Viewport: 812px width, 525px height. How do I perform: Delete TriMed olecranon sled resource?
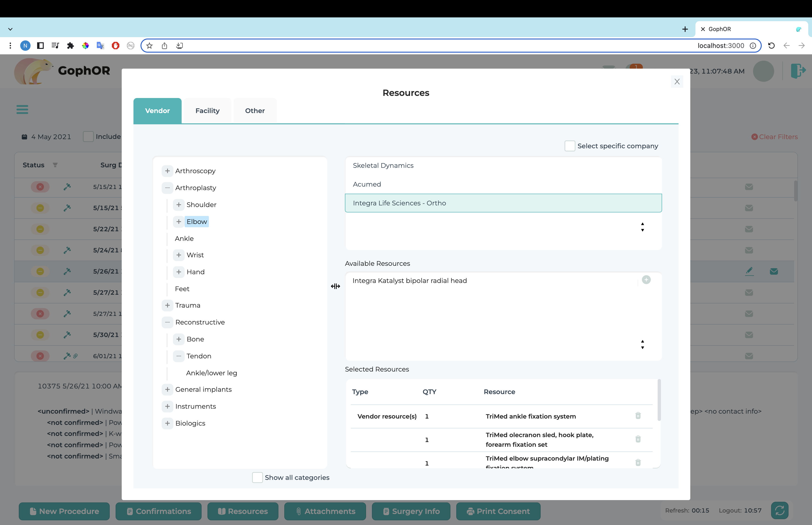coord(638,439)
